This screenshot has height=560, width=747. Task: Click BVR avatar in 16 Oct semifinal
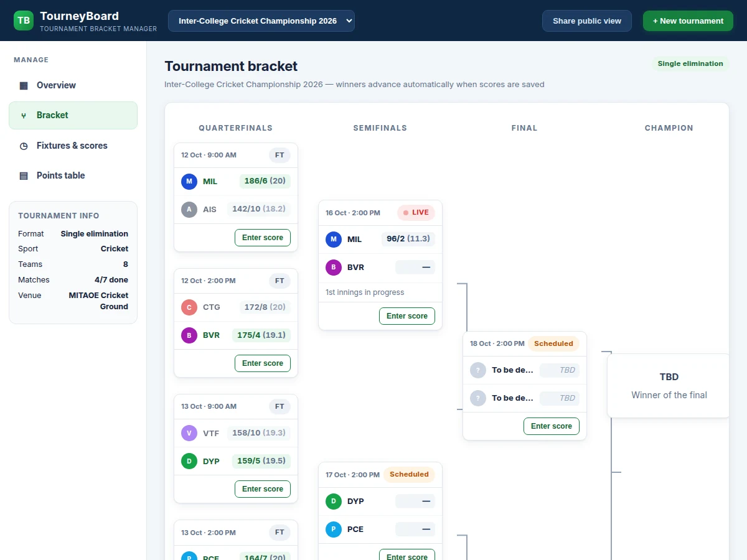(x=334, y=268)
